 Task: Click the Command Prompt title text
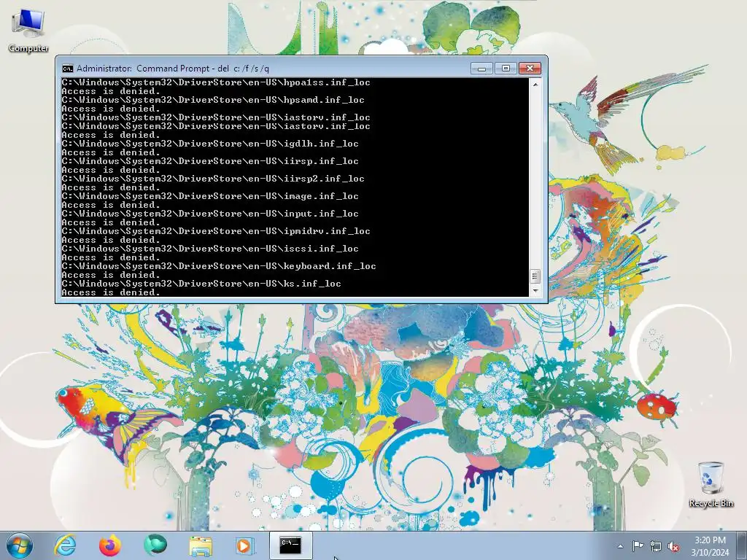172,69
